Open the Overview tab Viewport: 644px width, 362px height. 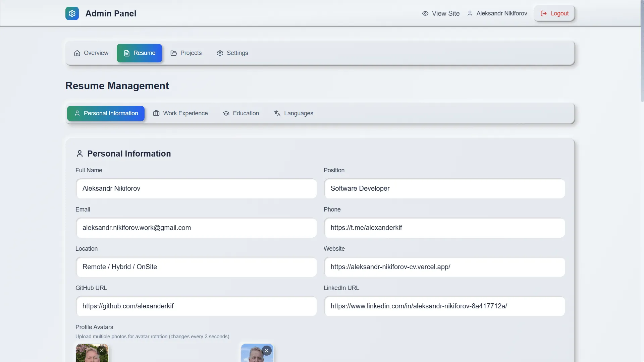(91, 53)
